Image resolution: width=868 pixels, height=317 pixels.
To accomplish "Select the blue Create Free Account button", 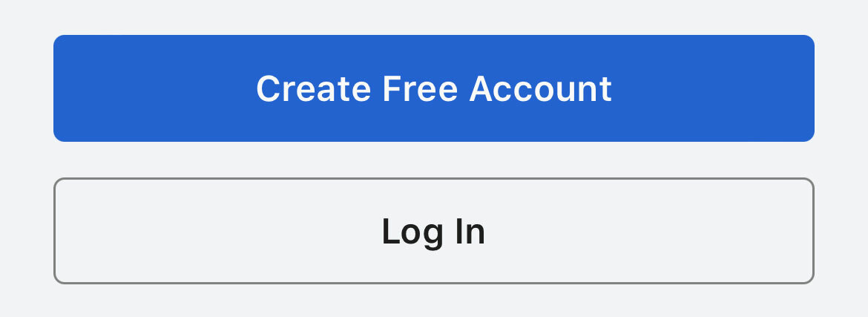I will pos(433,88).
